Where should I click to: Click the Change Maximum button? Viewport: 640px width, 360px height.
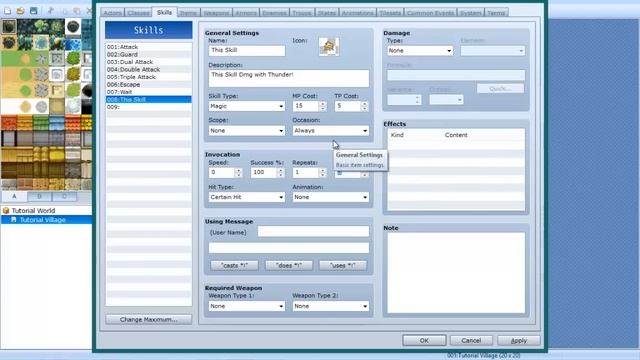click(149, 319)
